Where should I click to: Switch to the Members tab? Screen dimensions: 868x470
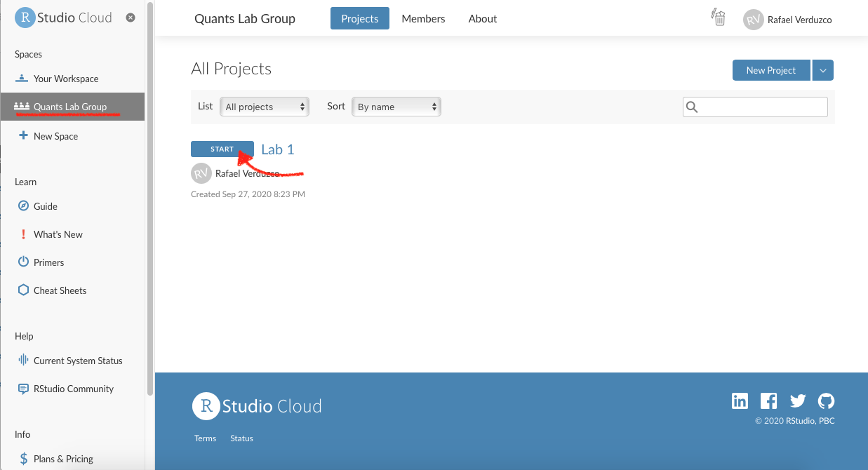[423, 19]
